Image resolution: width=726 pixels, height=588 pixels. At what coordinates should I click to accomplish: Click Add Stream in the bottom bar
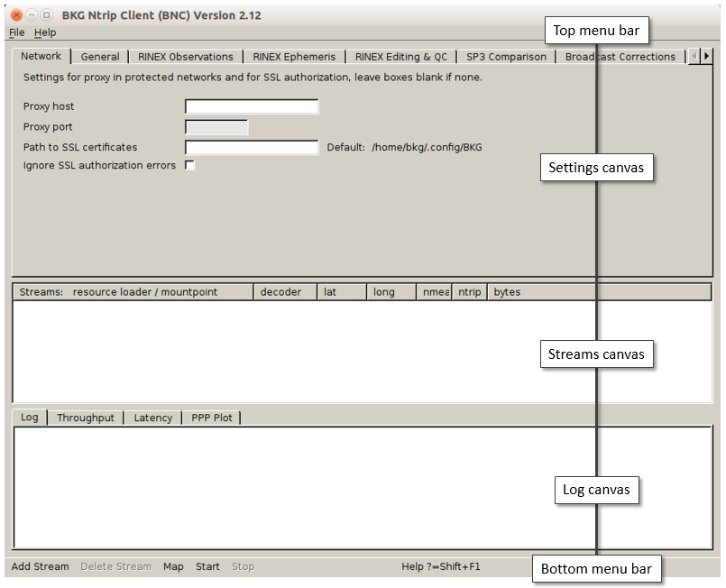(x=41, y=566)
